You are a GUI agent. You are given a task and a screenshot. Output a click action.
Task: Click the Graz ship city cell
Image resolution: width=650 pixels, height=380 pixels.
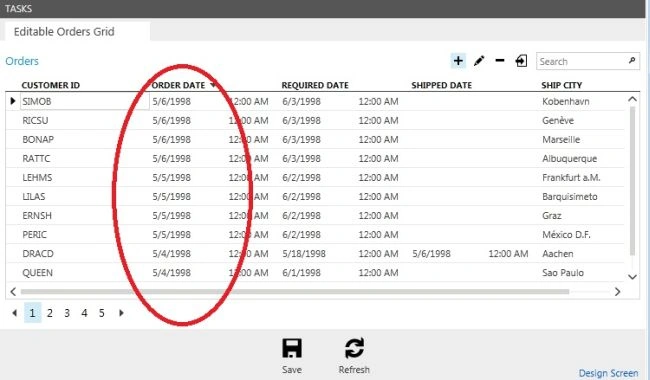tap(552, 215)
